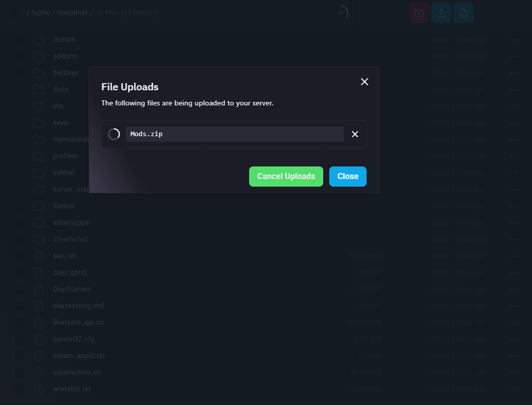Toggle the select-all checkbox beside the breadcrumb
This screenshot has width=532, height=405.
tap(14, 13)
